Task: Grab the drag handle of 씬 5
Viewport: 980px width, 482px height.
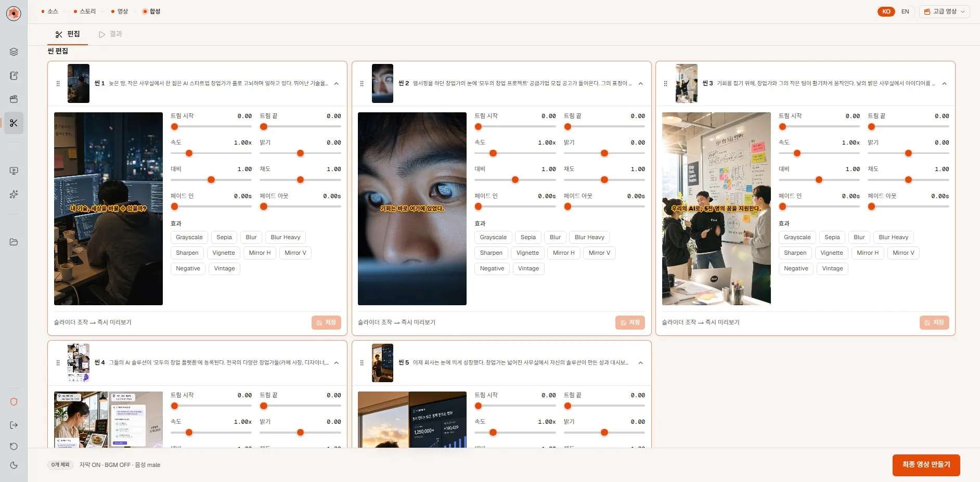Action: [x=362, y=363]
